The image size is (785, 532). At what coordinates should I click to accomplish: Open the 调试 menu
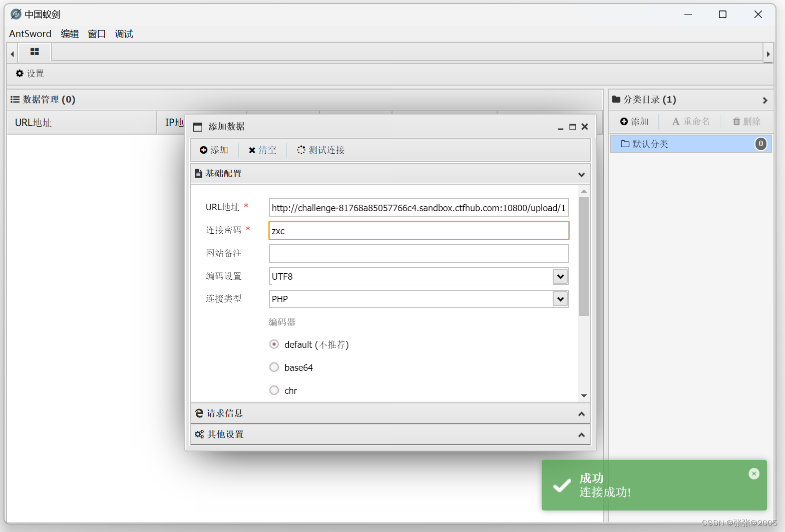point(124,34)
